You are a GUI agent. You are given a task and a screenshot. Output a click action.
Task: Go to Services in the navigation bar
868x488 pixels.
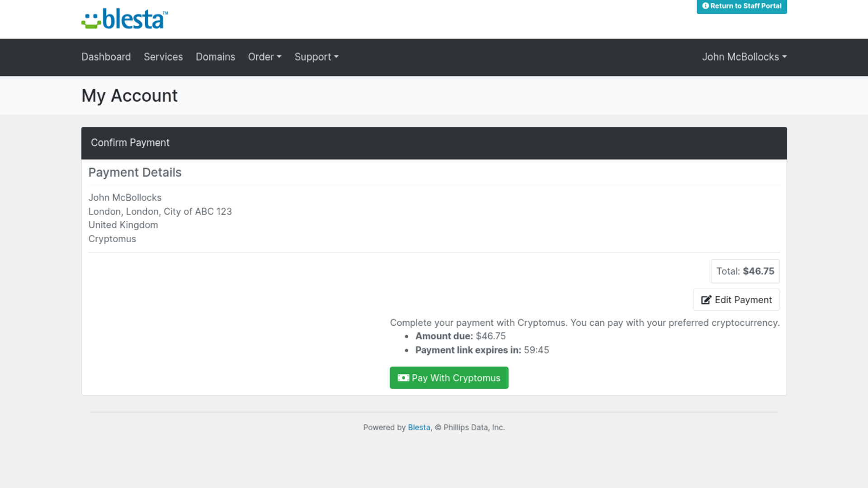[x=163, y=57]
